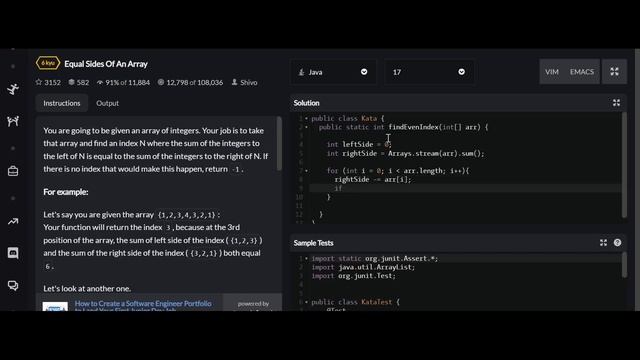Enable VIM keybinding mode
The height and width of the screenshot is (360, 640).
click(552, 71)
